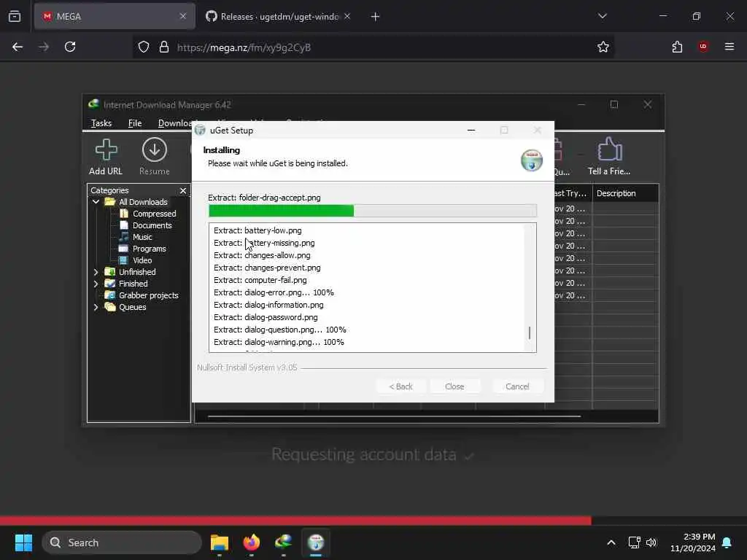The height and width of the screenshot is (560, 747).
Task: Open the clock and date flyout
Action: pos(693,542)
